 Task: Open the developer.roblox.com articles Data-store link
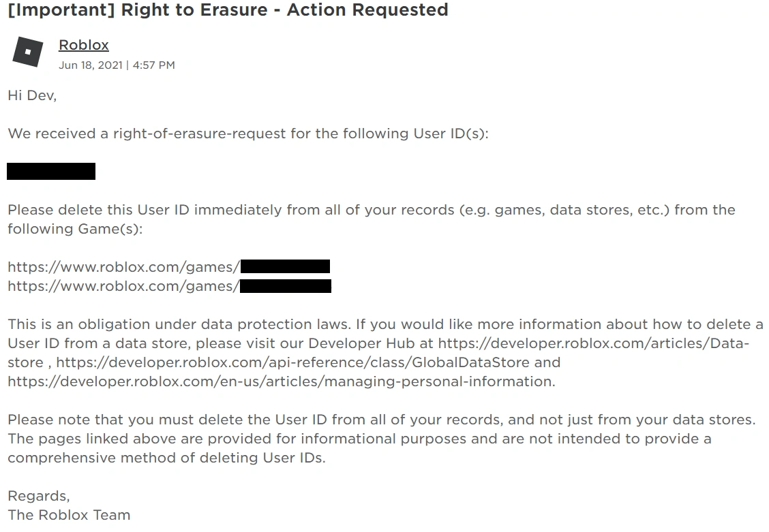593,343
